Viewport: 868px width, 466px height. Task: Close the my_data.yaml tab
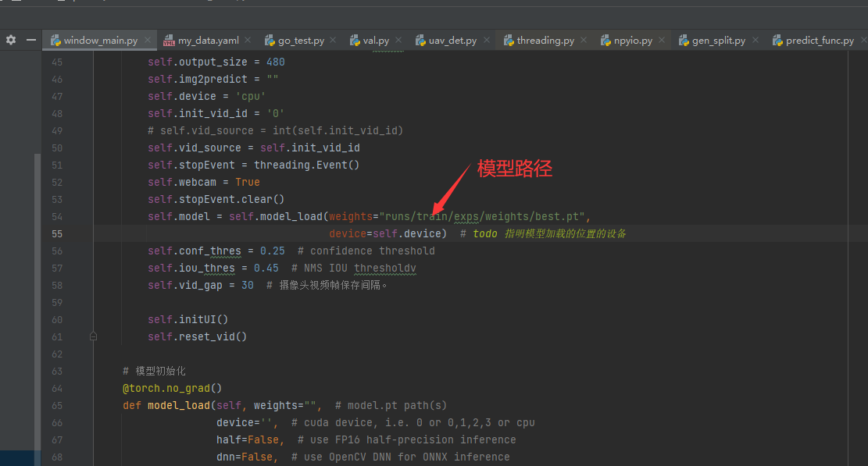pos(248,41)
